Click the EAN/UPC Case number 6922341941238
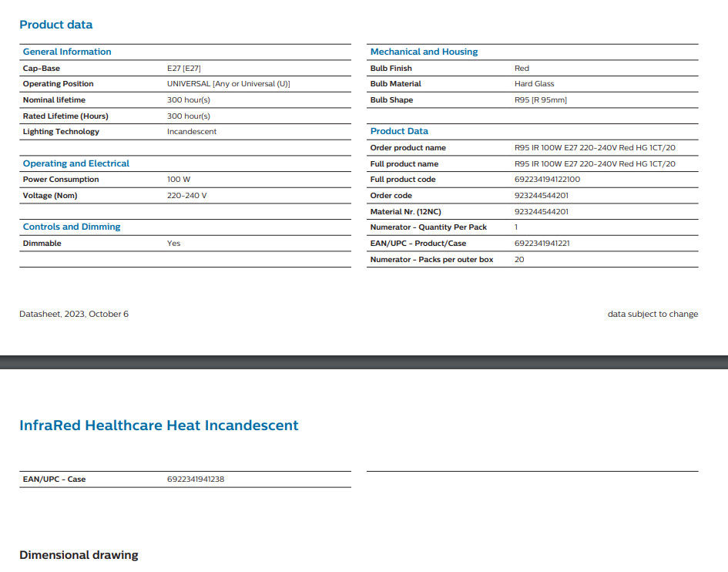The height and width of the screenshot is (572, 728). (x=196, y=479)
